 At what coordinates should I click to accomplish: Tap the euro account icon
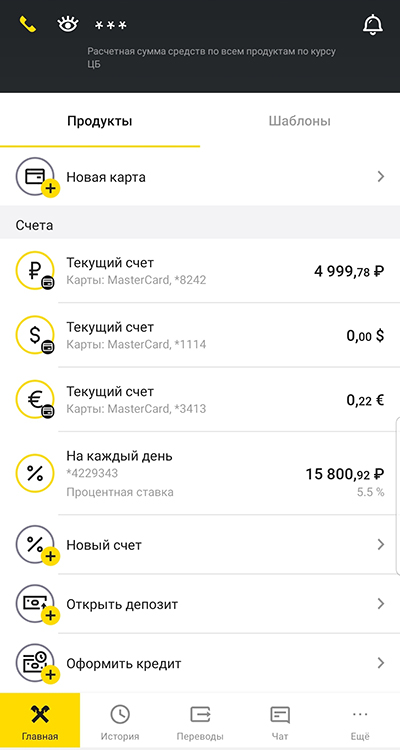click(35, 399)
